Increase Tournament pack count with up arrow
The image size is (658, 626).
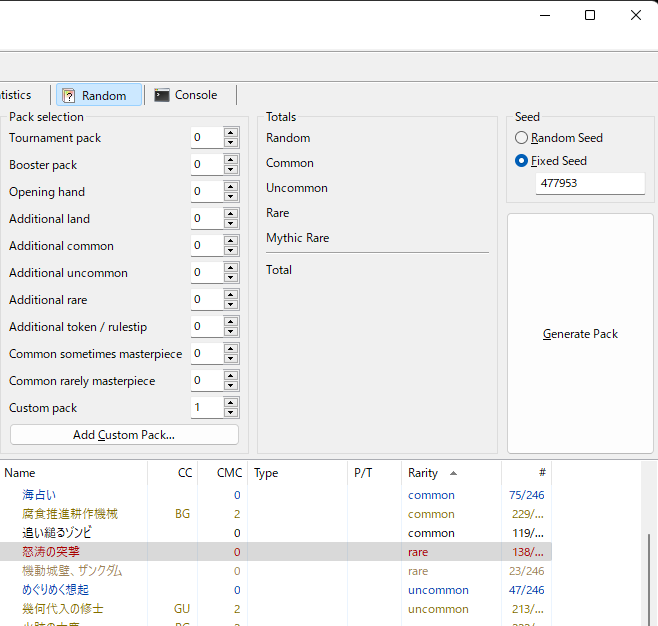[x=231, y=133]
